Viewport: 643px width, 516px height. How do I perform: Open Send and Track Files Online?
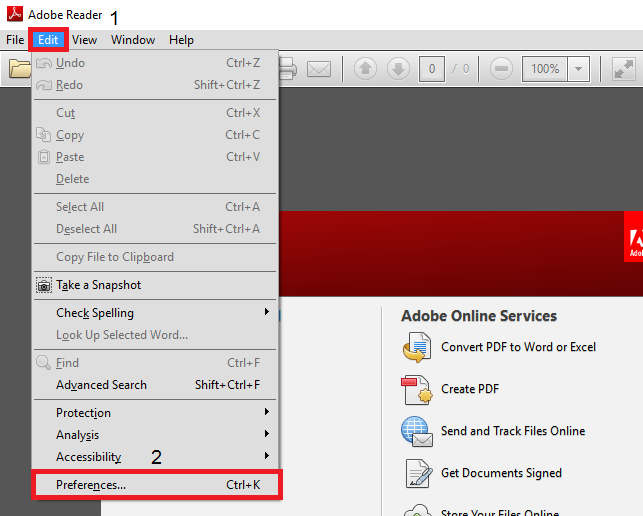[x=513, y=431]
